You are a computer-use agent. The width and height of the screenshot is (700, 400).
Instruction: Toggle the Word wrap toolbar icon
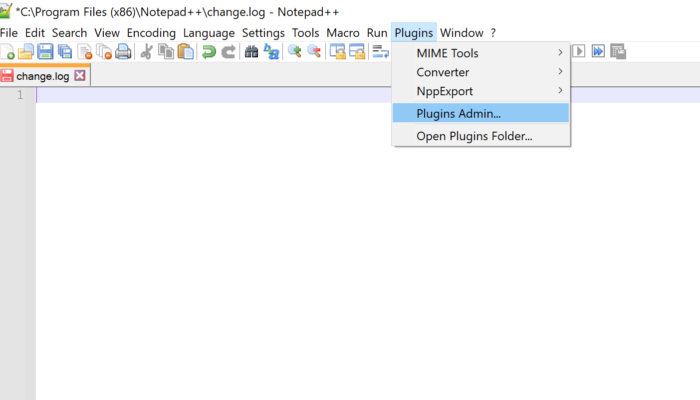click(380, 52)
